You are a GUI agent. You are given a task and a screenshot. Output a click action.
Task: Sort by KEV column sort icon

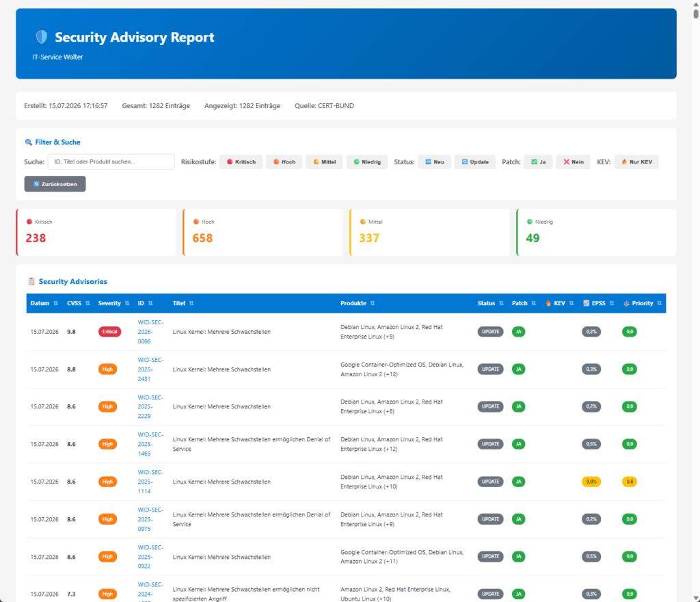571,303
